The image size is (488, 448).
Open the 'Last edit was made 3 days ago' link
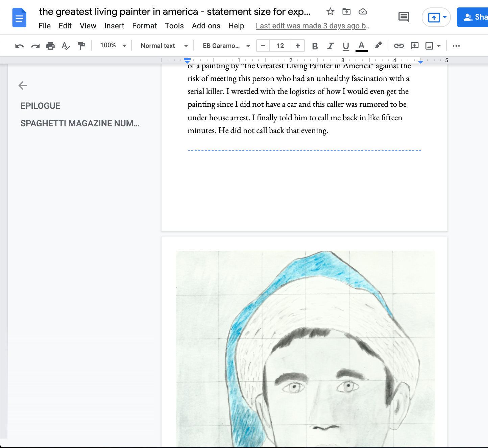[x=313, y=26]
